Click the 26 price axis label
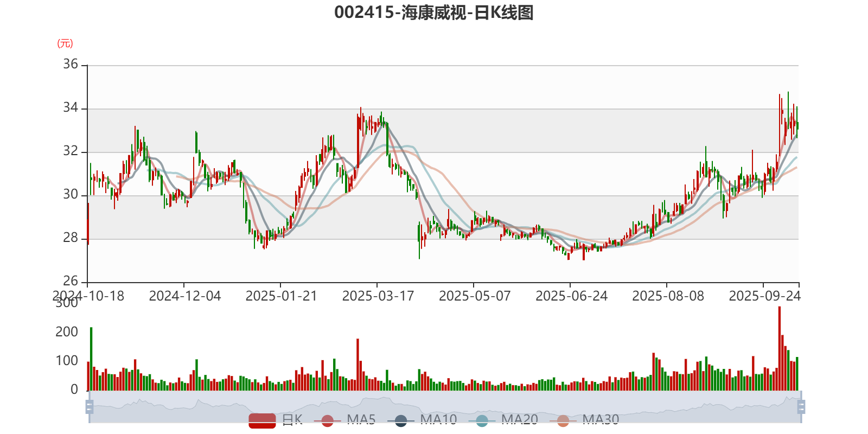868x434 pixels. (x=71, y=281)
